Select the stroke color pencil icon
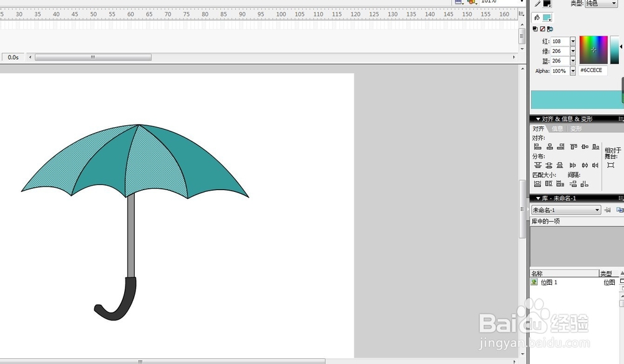Viewport: 624px width, 364px height. pos(537,4)
